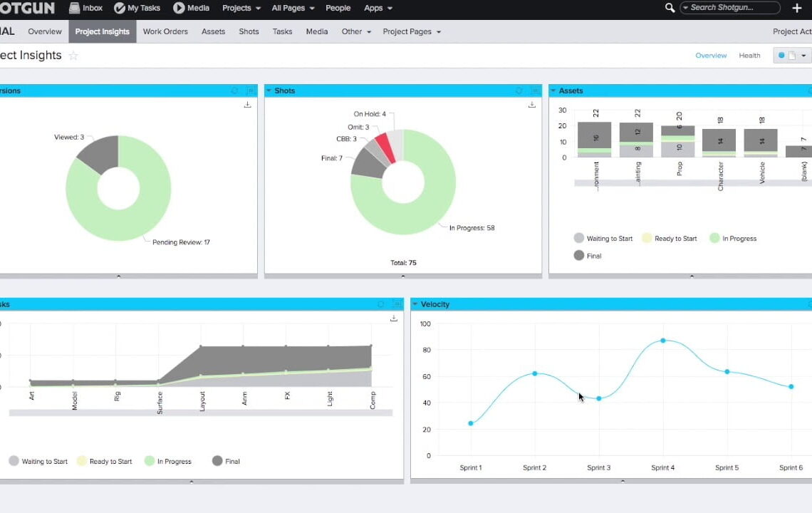Open the All Pages dropdown
The image size is (812, 513).
[x=292, y=8]
